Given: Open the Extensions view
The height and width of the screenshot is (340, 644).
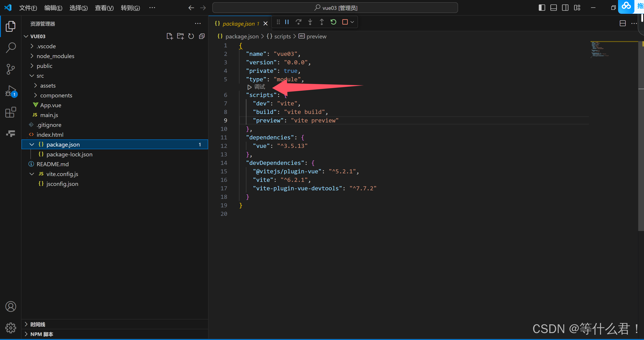Looking at the screenshot, I should pyautogui.click(x=11, y=112).
